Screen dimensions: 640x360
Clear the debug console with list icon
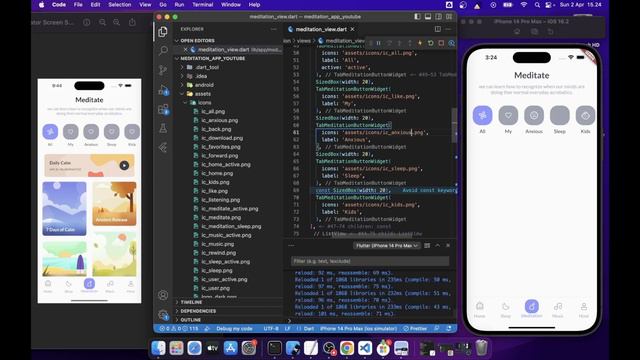point(427,245)
